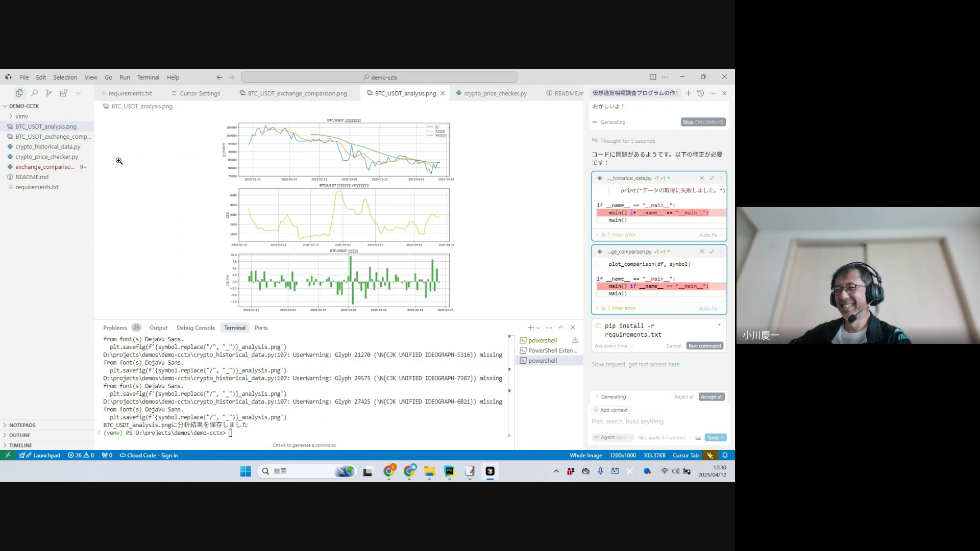The height and width of the screenshot is (551, 980).
Task: Click the Accept all button
Action: pos(711,397)
